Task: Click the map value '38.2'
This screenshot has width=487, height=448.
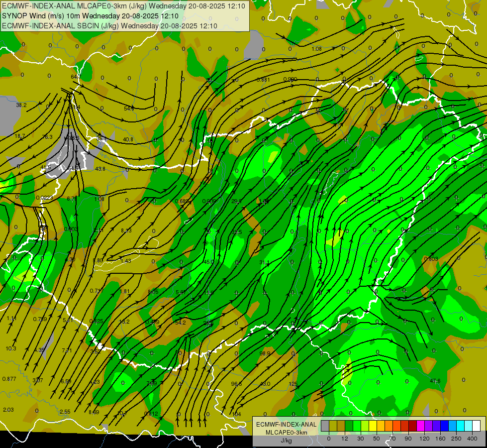Action: pos(21,105)
